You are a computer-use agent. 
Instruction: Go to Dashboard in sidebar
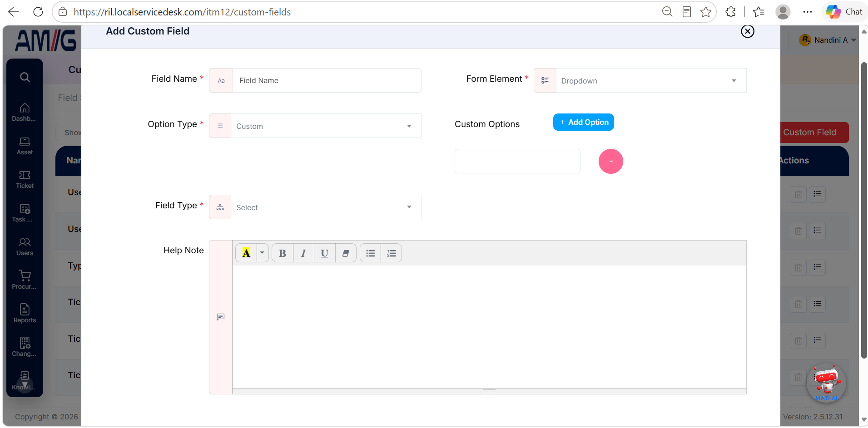pos(25,112)
